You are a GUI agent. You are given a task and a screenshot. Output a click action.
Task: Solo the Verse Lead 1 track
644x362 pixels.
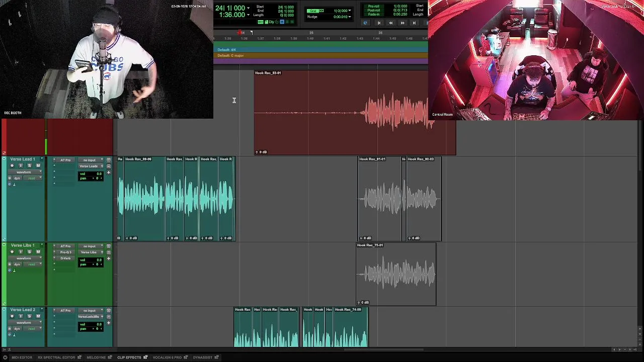click(x=29, y=165)
